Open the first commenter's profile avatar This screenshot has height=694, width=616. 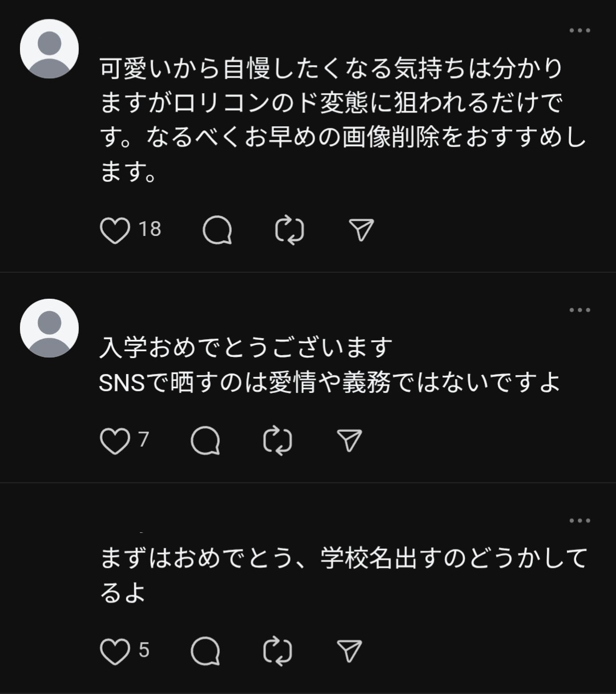click(x=49, y=48)
